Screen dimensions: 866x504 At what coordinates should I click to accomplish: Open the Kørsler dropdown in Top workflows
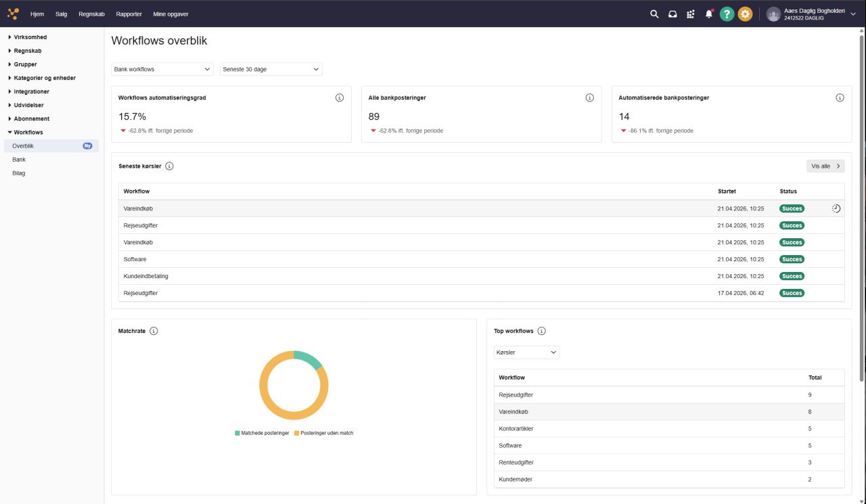[x=527, y=352]
